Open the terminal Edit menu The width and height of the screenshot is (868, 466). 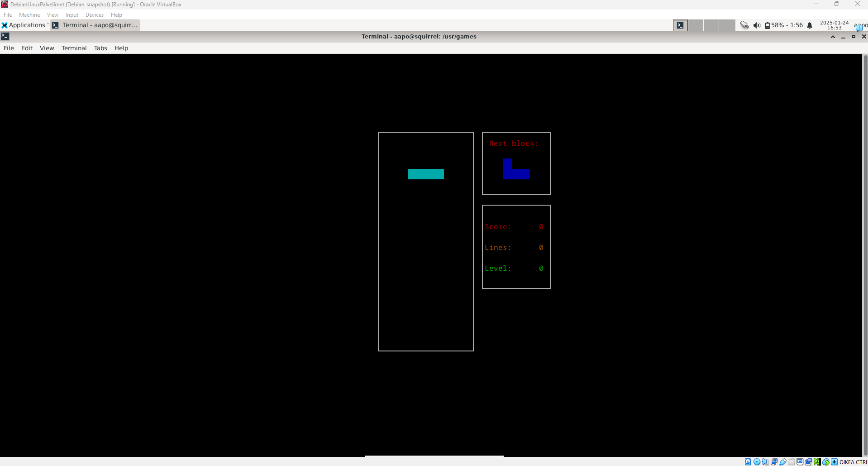tap(27, 48)
